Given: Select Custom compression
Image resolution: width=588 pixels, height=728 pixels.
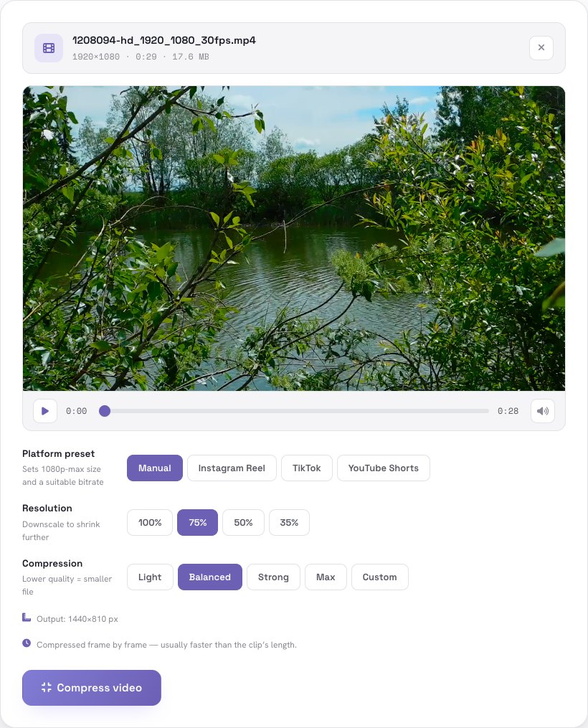Looking at the screenshot, I should (x=379, y=577).
